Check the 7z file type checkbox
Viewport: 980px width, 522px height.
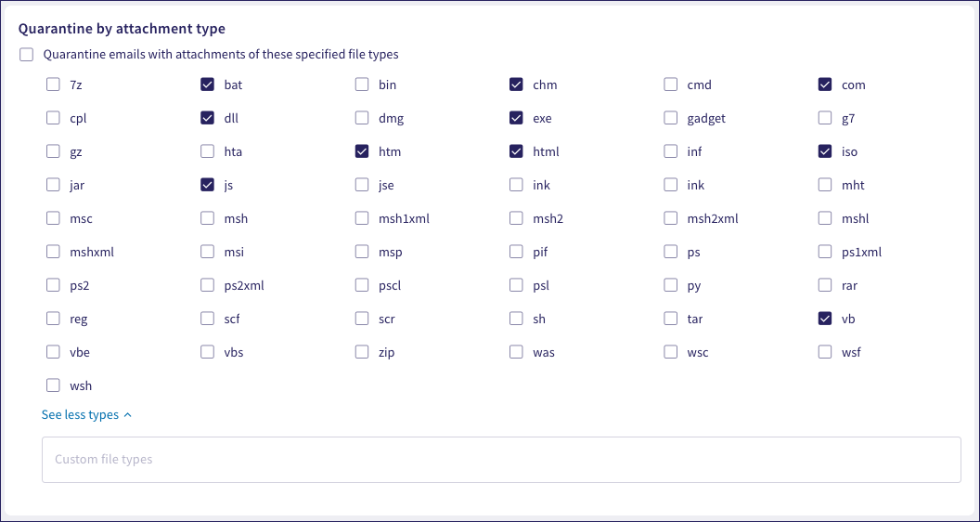point(53,85)
